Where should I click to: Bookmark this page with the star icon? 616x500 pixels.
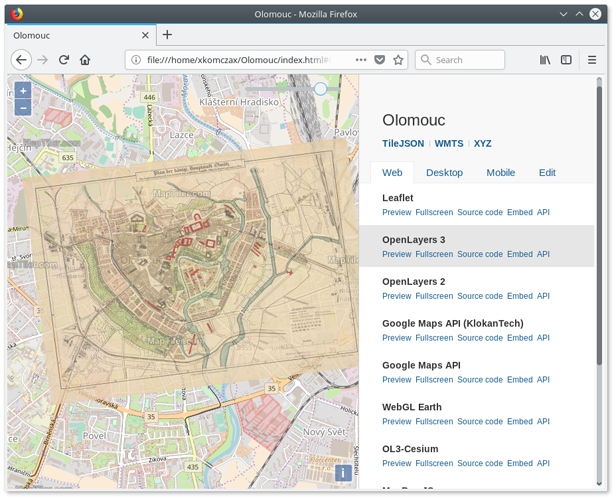coord(398,60)
